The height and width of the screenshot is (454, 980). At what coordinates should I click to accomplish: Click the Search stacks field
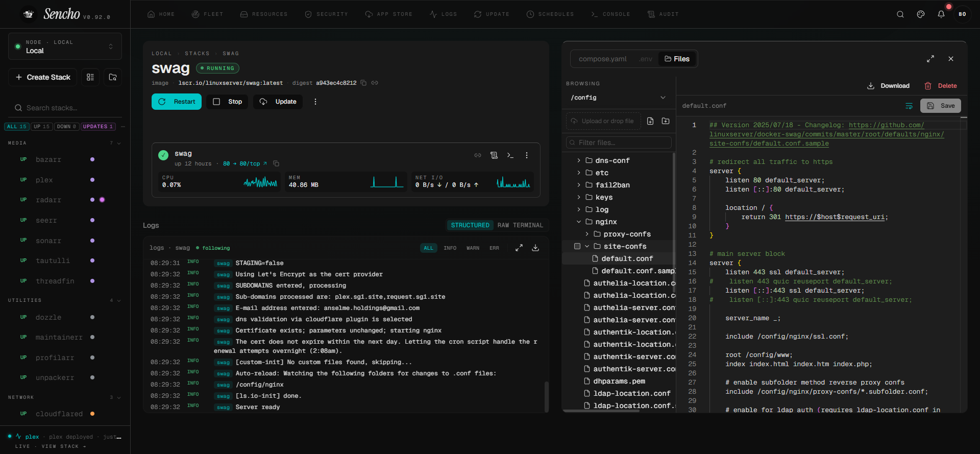pyautogui.click(x=65, y=108)
